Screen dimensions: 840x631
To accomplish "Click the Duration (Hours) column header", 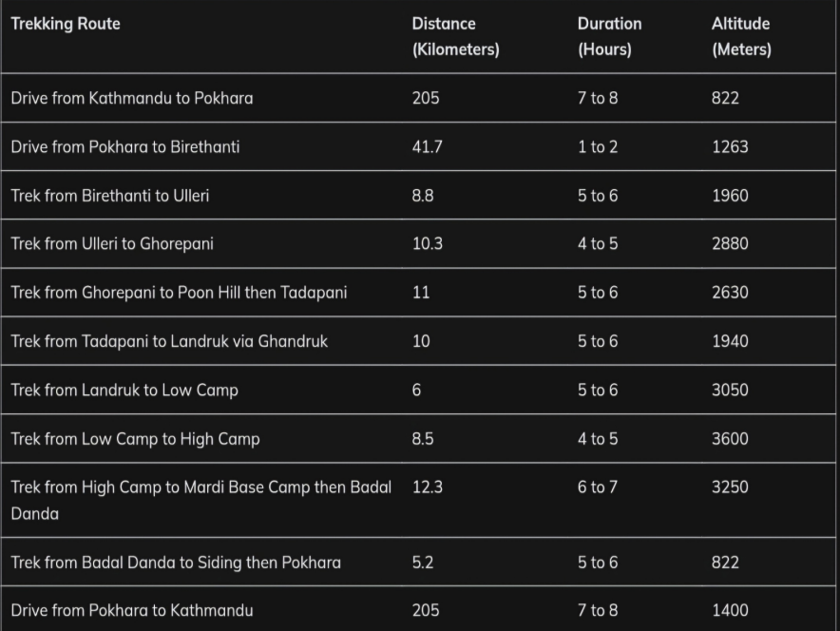I will [609, 36].
